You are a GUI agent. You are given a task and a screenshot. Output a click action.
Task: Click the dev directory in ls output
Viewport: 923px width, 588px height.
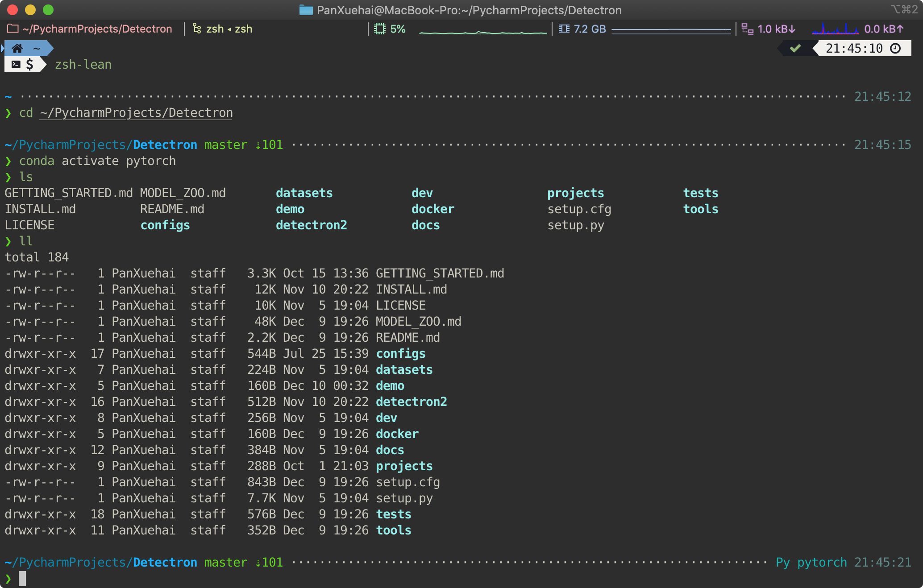pyautogui.click(x=422, y=193)
